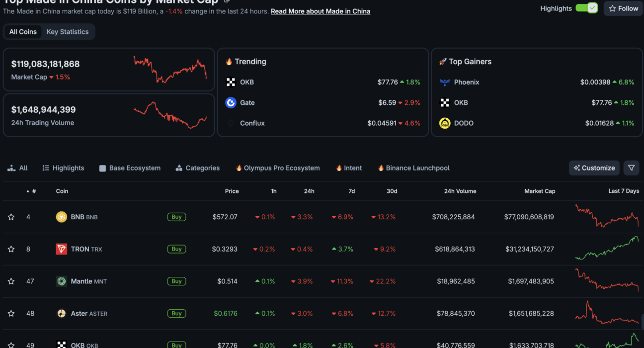The width and height of the screenshot is (644, 348).
Task: Toggle the Highlights switch off
Action: 586,8
